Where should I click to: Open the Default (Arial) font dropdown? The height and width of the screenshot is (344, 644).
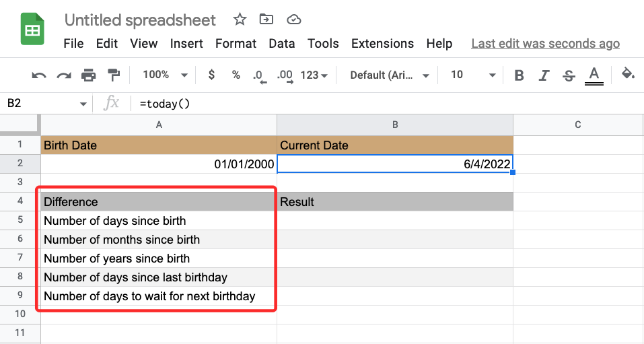(x=390, y=75)
